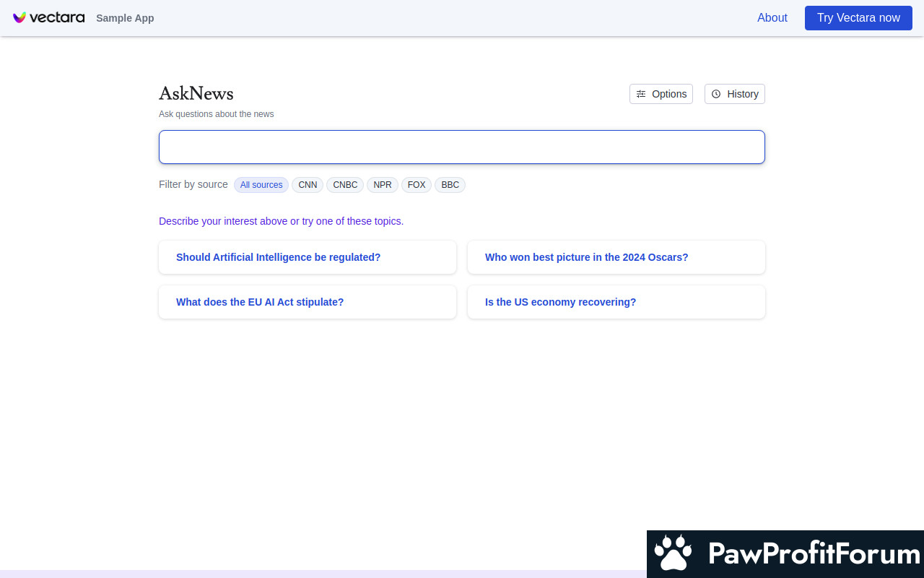
Task: Click the Sample App label
Action: [x=125, y=18]
